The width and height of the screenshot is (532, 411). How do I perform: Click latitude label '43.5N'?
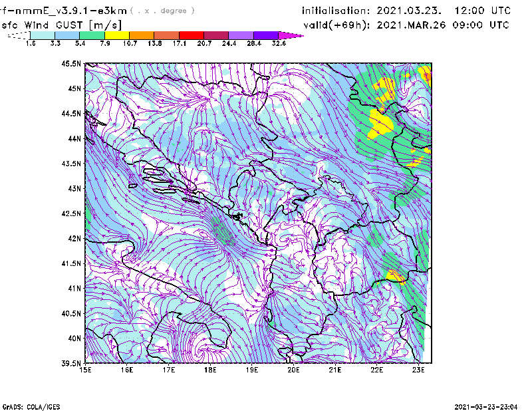71,164
